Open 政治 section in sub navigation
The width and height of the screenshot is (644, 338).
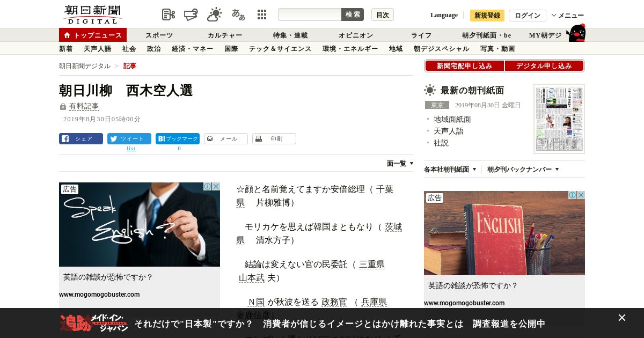(154, 49)
